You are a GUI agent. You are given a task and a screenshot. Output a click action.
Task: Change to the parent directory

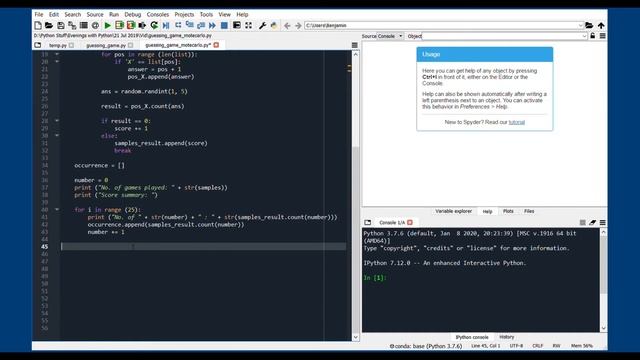coord(601,25)
